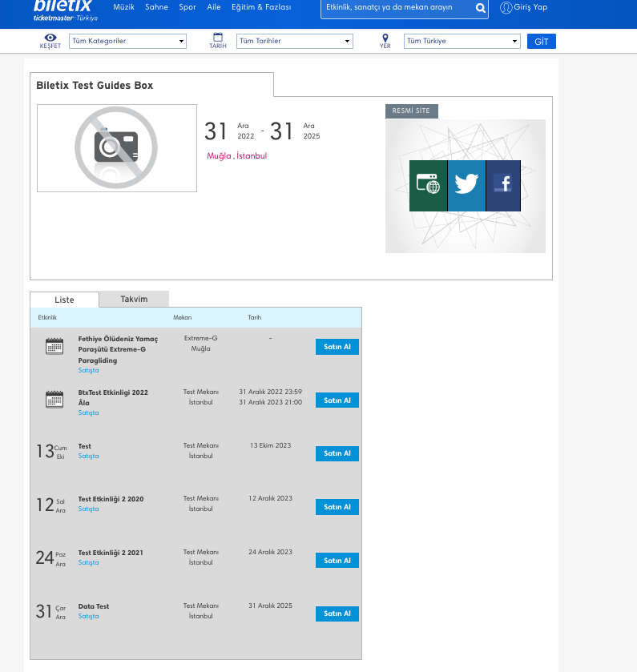Open the Test Etkinliği 2 2021 event

coord(111,553)
